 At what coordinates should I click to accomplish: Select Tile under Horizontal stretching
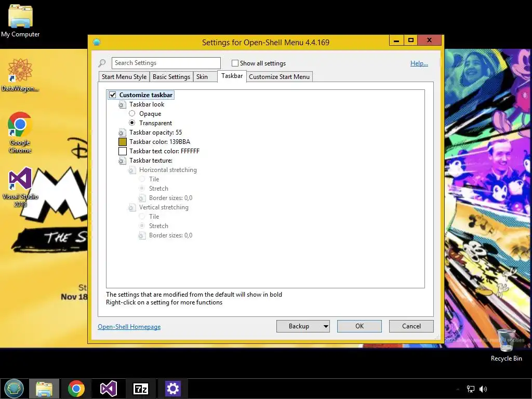coord(142,179)
